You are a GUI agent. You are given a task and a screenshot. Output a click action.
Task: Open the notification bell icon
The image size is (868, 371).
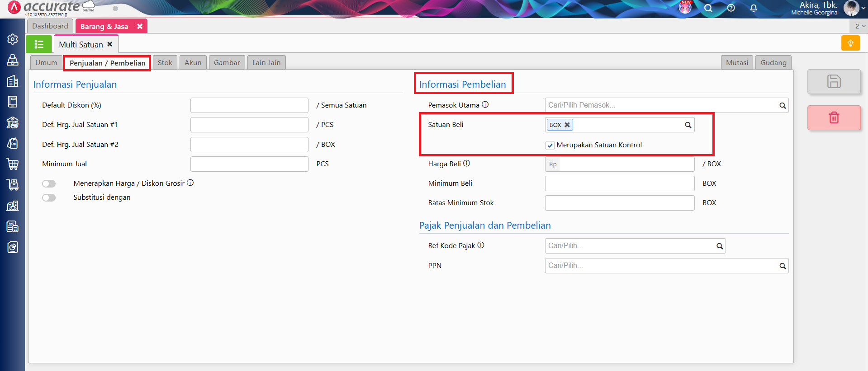coord(754,8)
